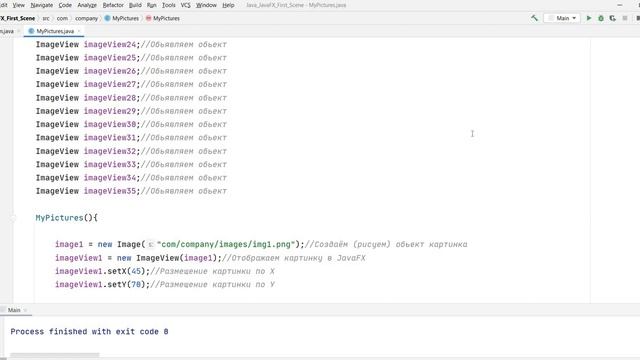
Task: Click the comment 'Размещение картинки по X'
Action: pyautogui.click(x=212, y=271)
